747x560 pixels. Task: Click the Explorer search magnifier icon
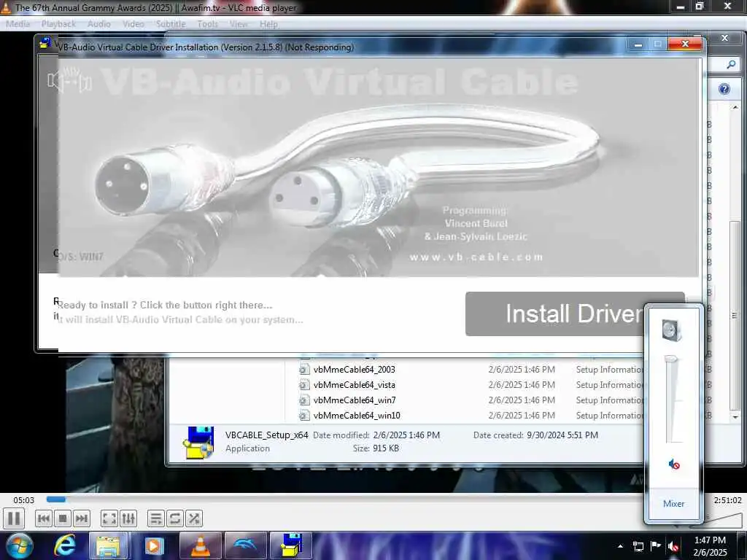click(x=731, y=64)
